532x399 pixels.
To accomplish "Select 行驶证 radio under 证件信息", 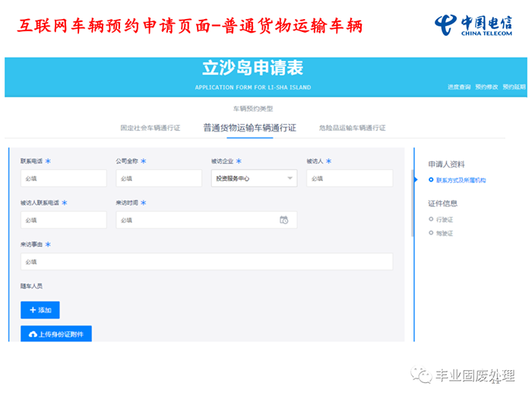I will [431, 220].
